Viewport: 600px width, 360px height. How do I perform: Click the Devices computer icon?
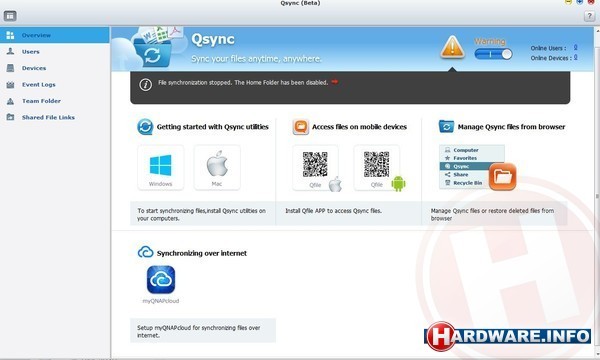[10, 68]
